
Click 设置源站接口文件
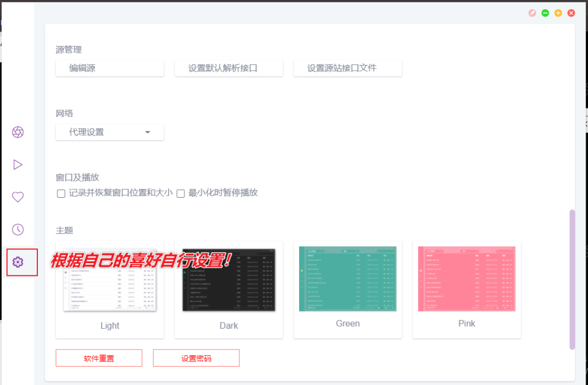point(347,68)
